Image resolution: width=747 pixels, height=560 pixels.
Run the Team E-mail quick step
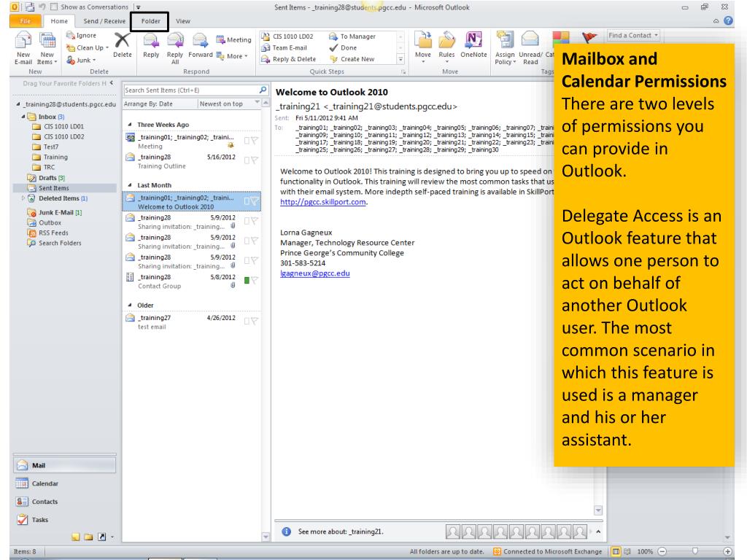tap(285, 47)
